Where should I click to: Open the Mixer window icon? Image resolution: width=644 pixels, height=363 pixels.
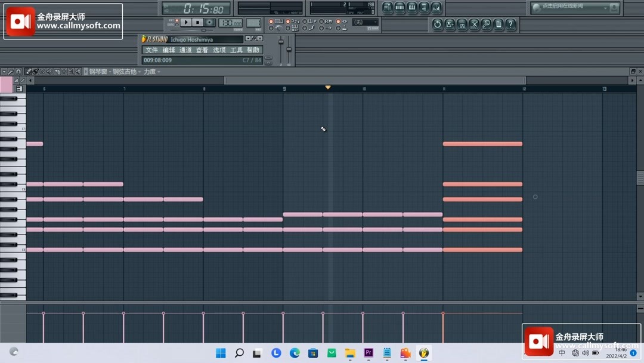(x=436, y=7)
